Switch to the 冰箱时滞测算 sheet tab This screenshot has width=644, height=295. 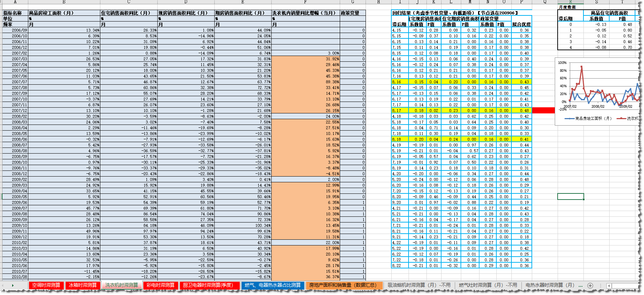(x=83, y=285)
